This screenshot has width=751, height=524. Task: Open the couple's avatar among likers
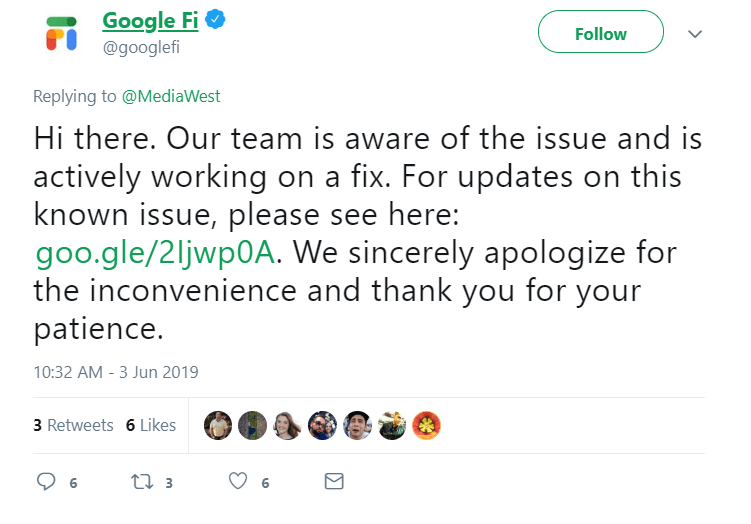pos(322,425)
